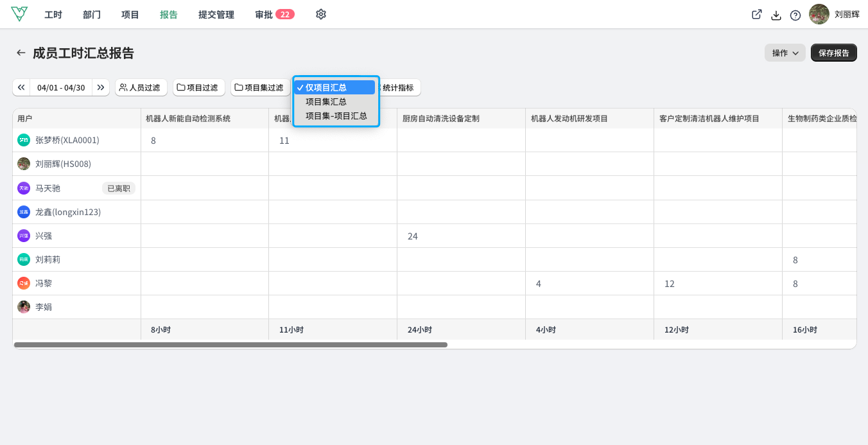Open the settings gear icon

[x=321, y=14]
